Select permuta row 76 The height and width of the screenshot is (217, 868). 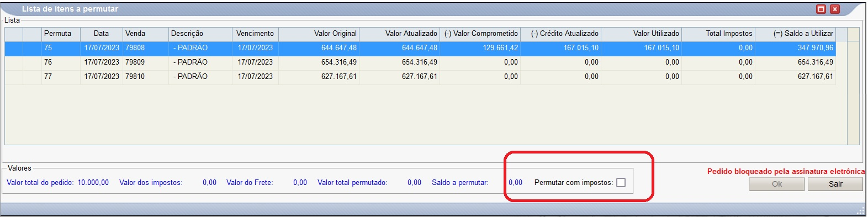click(x=420, y=62)
